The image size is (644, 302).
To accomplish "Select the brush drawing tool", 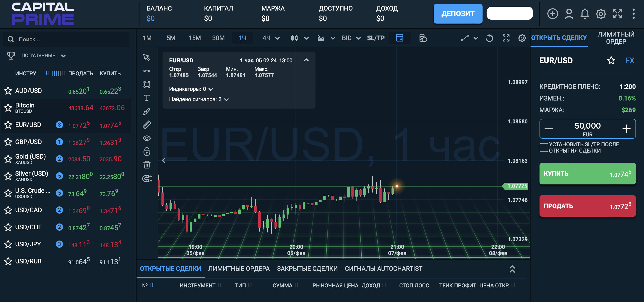I will tap(146, 111).
